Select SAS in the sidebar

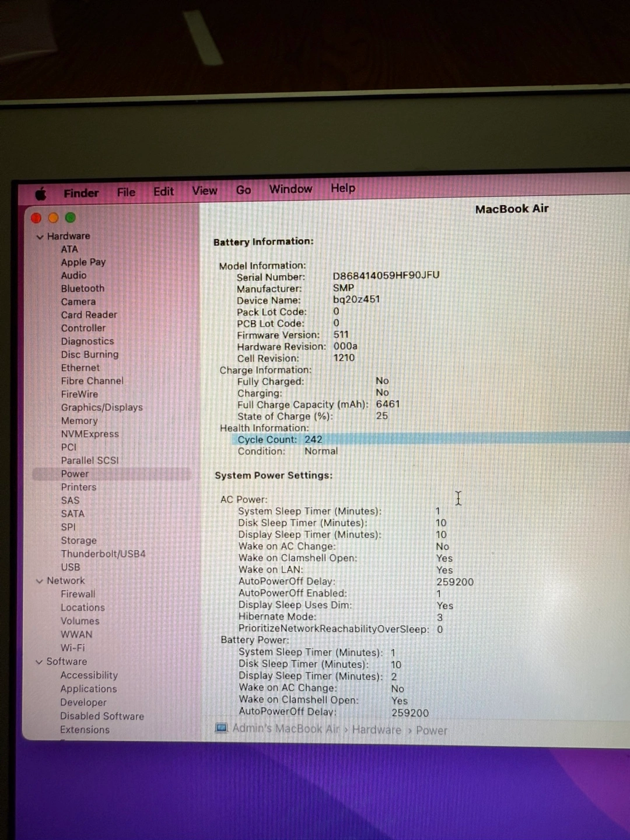(x=70, y=501)
